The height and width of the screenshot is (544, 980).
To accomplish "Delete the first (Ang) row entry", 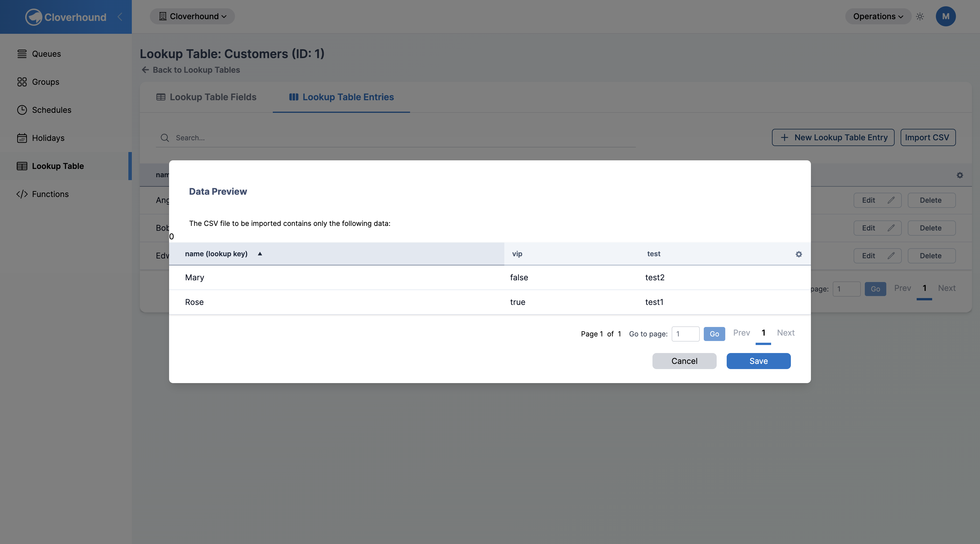I will pos(931,200).
